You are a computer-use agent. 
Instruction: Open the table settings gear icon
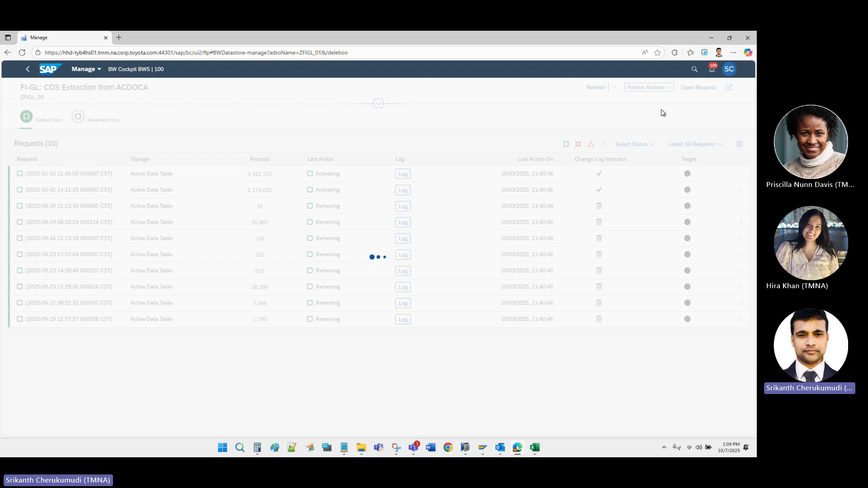pyautogui.click(x=740, y=144)
